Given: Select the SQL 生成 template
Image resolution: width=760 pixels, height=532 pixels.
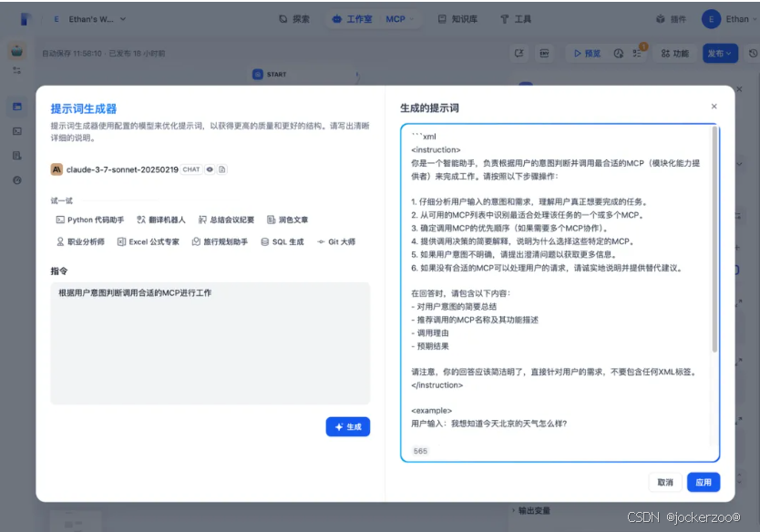Looking at the screenshot, I should (x=282, y=241).
